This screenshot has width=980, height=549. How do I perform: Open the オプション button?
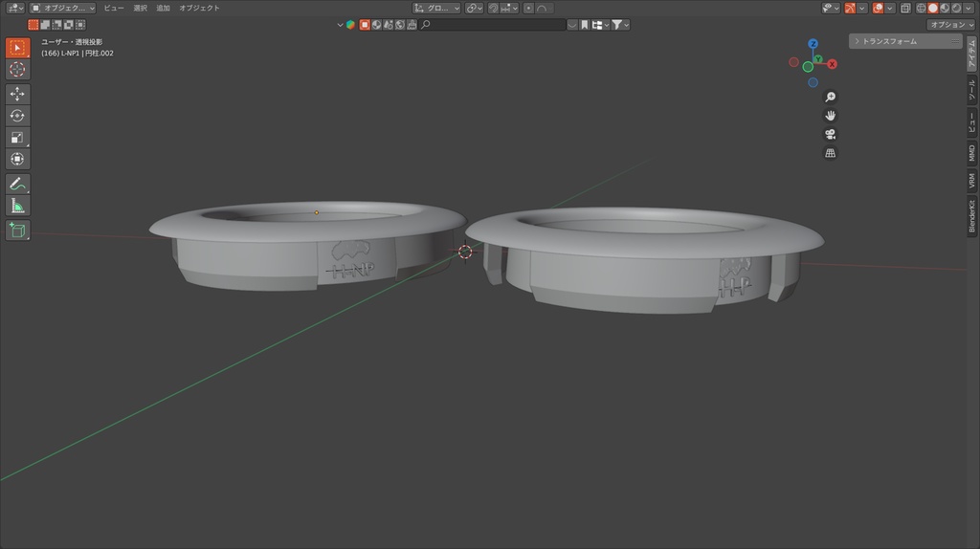[x=950, y=25]
